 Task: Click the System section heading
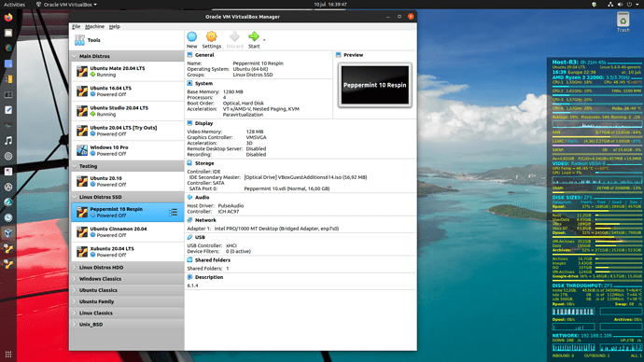(x=203, y=83)
